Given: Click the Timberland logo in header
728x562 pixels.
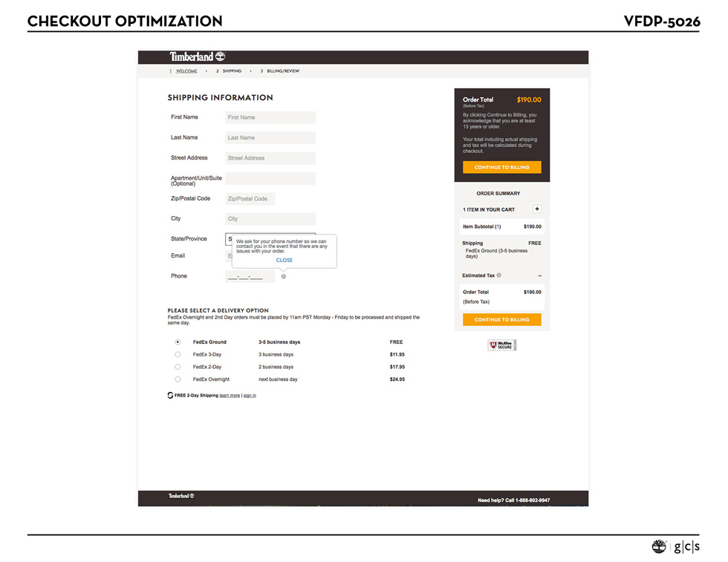Looking at the screenshot, I should point(198,56).
